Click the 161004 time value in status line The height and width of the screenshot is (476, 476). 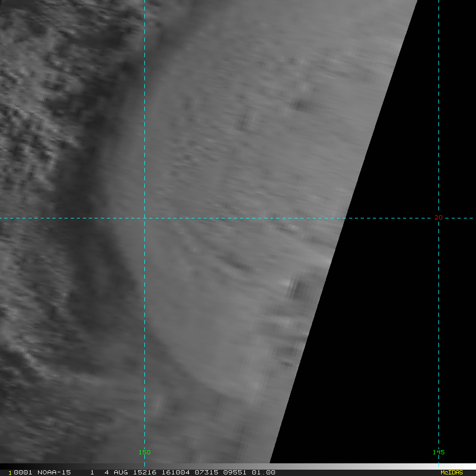[176, 472]
